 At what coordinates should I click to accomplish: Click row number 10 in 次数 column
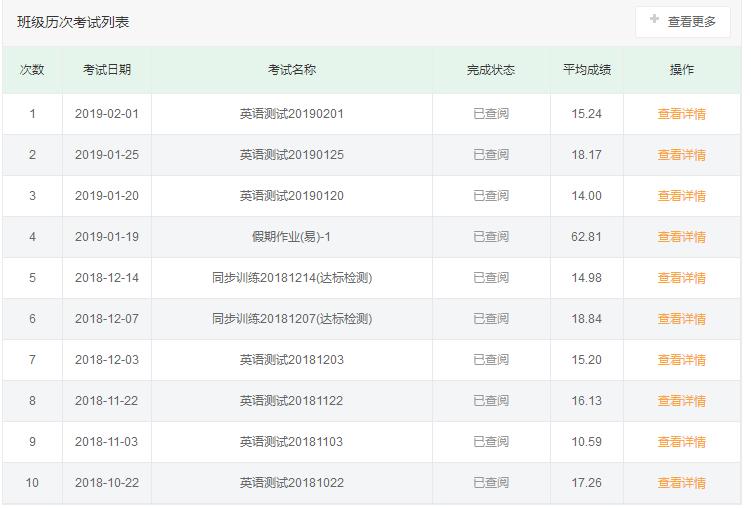click(x=32, y=483)
